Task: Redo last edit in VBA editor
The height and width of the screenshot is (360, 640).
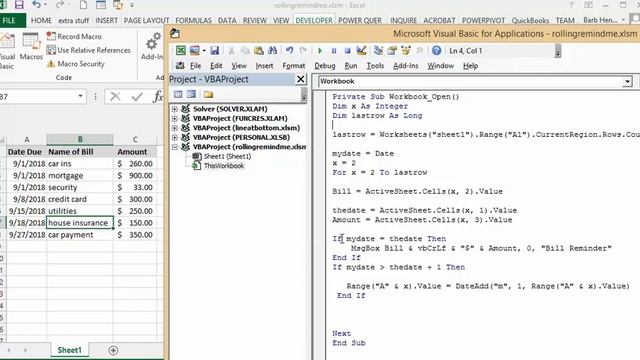Action: pyautogui.click(x=303, y=51)
